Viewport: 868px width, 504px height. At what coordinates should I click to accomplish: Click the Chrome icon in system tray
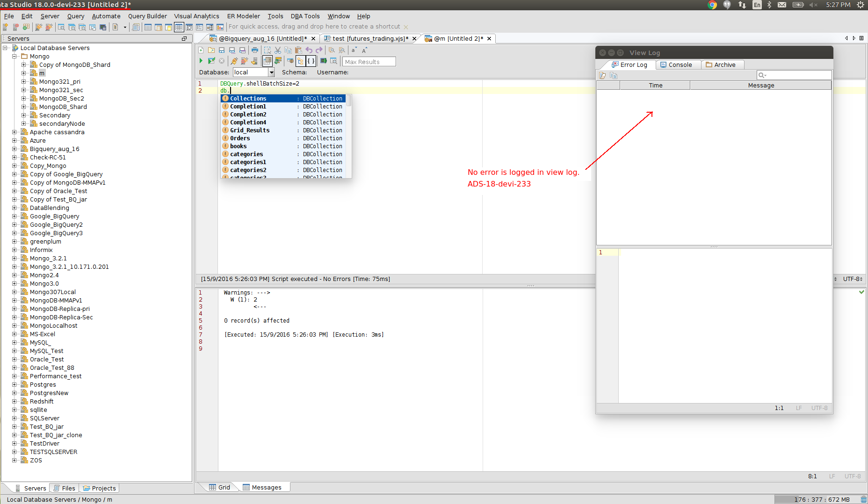(712, 5)
